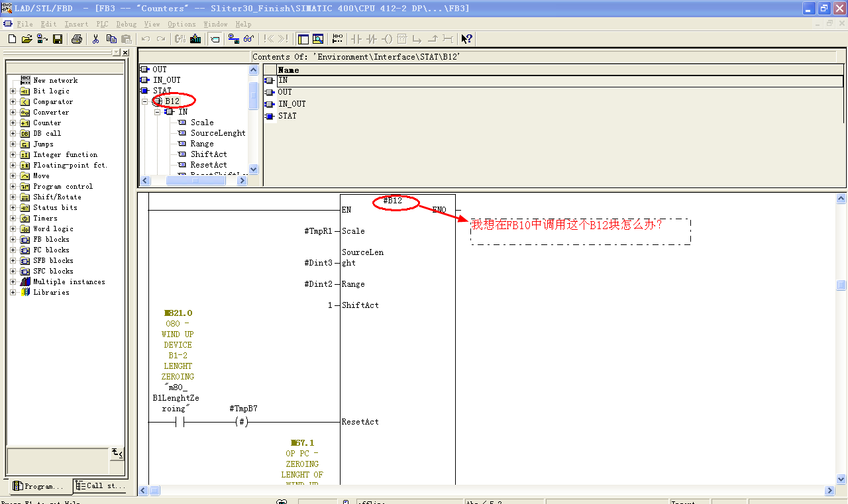This screenshot has width=848, height=504.
Task: Click the Copy toolbar icon
Action: pyautogui.click(x=111, y=39)
